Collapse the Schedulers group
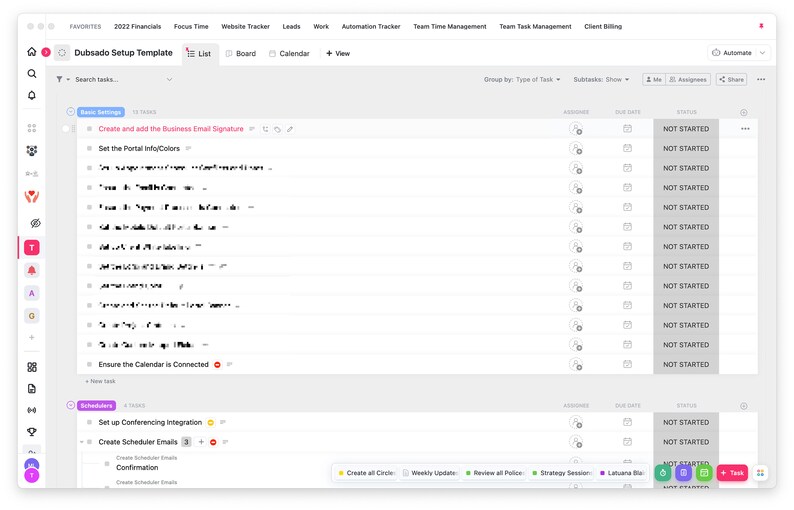 [x=70, y=405]
